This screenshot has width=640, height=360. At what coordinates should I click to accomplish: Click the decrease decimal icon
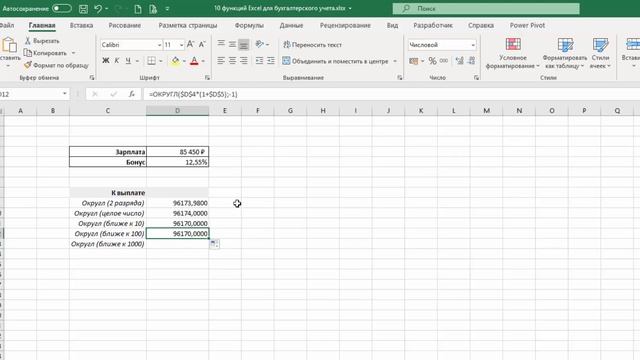[x=471, y=61]
